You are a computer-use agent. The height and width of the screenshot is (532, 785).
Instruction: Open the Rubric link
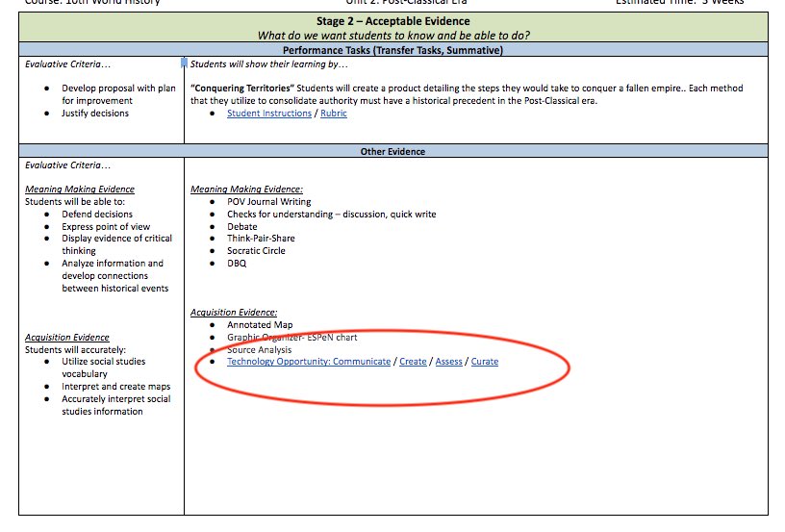click(334, 114)
